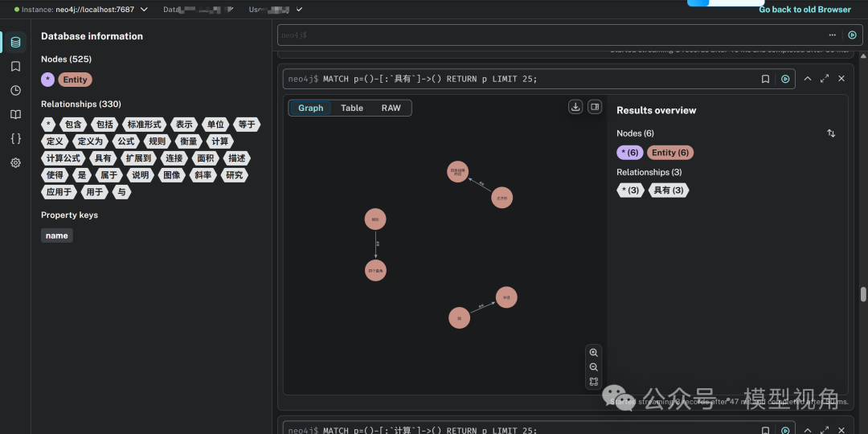
Task: Click Go back to old Browser link
Action: [805, 10]
